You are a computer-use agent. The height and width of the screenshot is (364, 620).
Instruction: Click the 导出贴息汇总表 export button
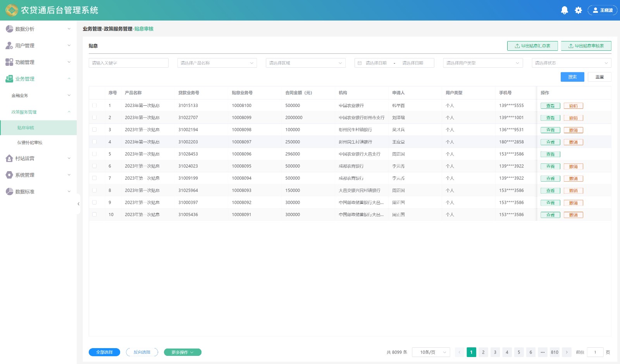pos(532,46)
